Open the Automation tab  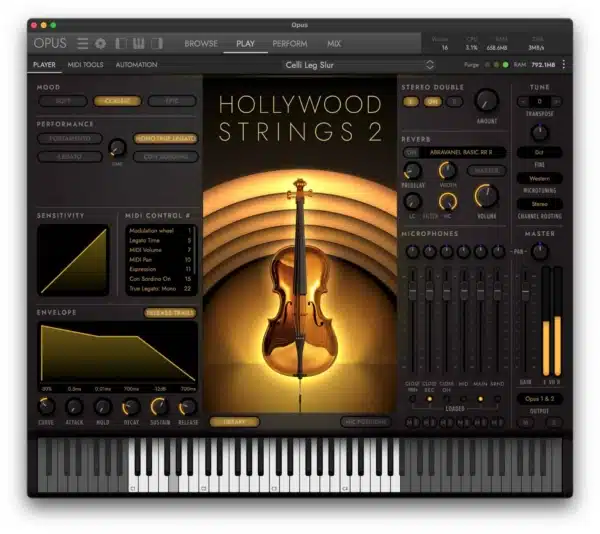point(136,65)
